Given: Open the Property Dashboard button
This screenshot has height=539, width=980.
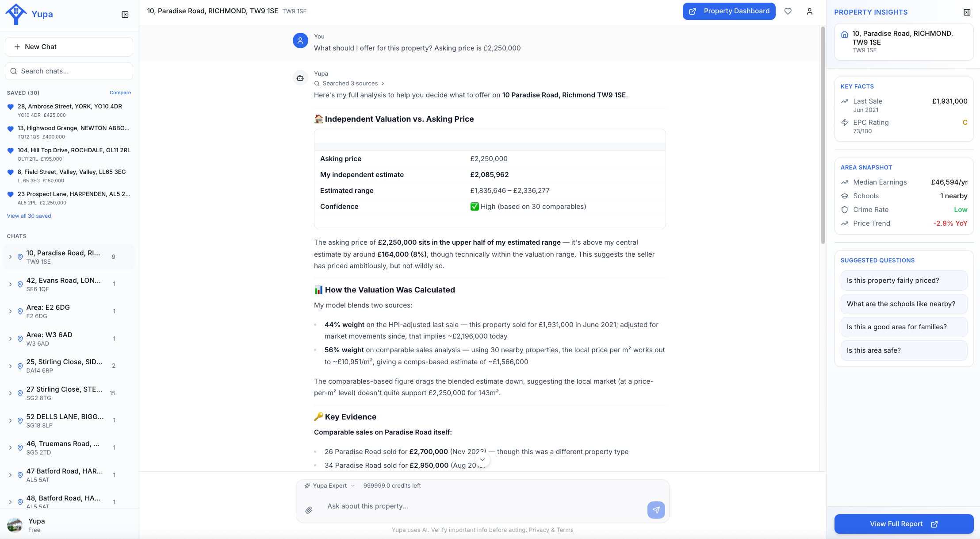Looking at the screenshot, I should click(729, 12).
